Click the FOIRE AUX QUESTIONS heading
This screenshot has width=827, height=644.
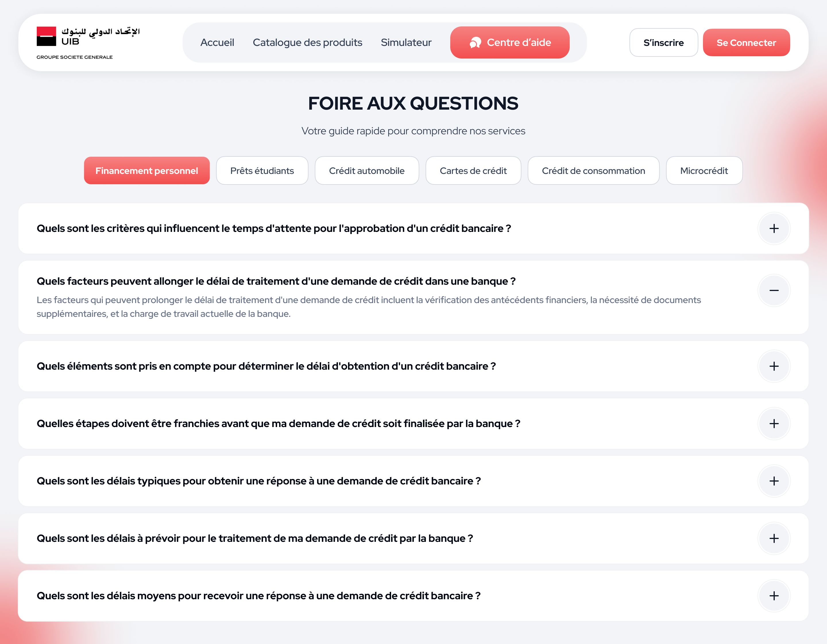(413, 103)
